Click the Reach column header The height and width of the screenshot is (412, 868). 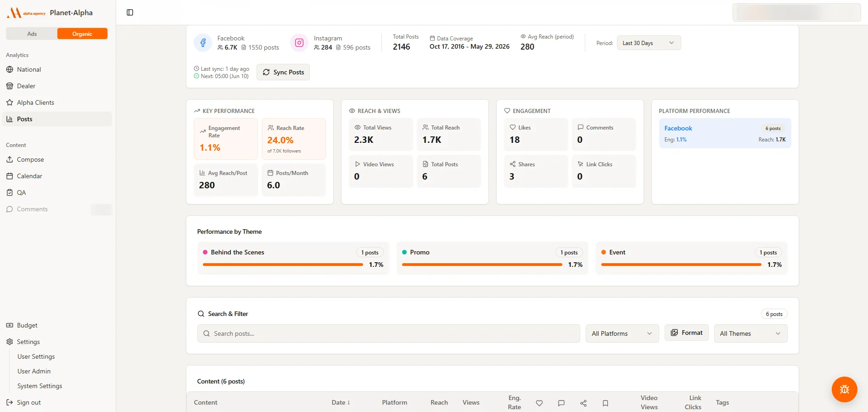[439, 402]
